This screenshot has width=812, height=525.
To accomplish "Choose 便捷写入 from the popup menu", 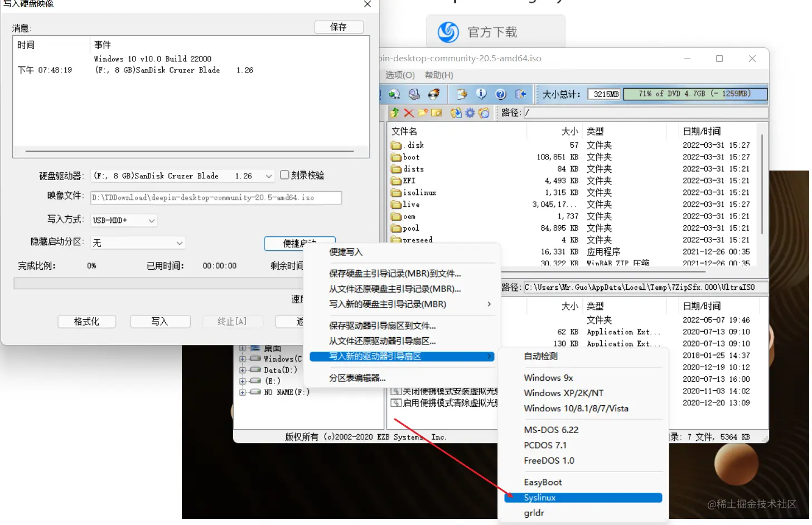I will 346,252.
